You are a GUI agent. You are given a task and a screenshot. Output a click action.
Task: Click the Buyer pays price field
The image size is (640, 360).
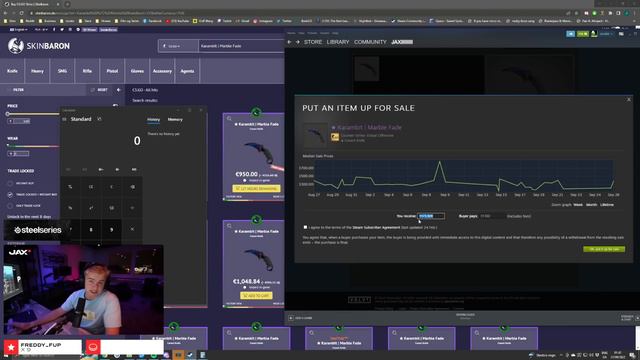[492, 216]
